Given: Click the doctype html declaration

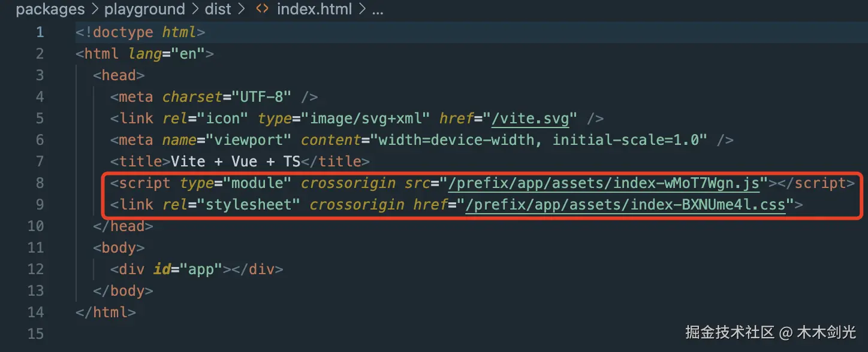Looking at the screenshot, I should click(140, 32).
